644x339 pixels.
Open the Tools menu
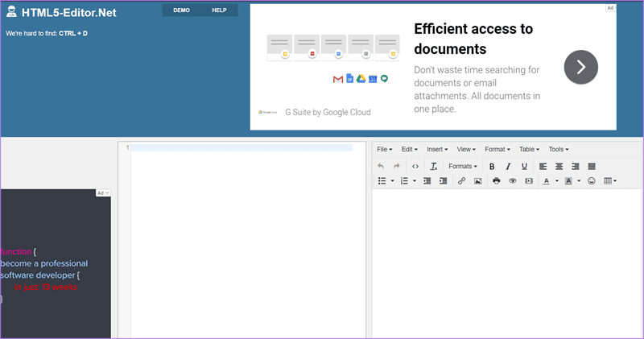click(559, 149)
